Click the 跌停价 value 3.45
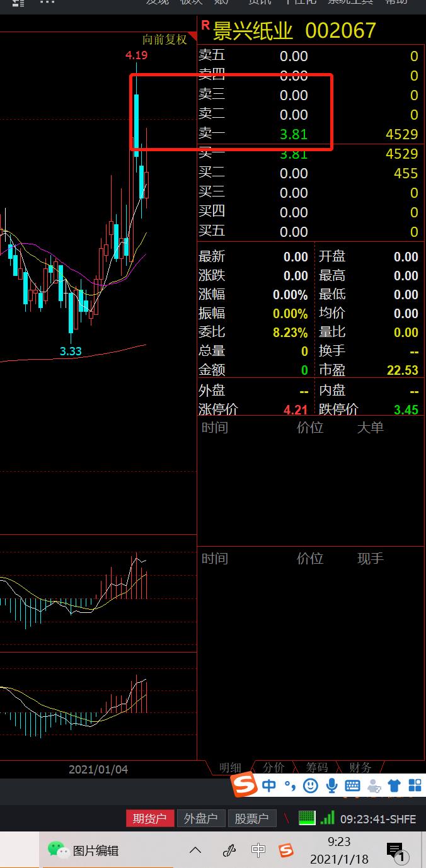 click(x=406, y=409)
